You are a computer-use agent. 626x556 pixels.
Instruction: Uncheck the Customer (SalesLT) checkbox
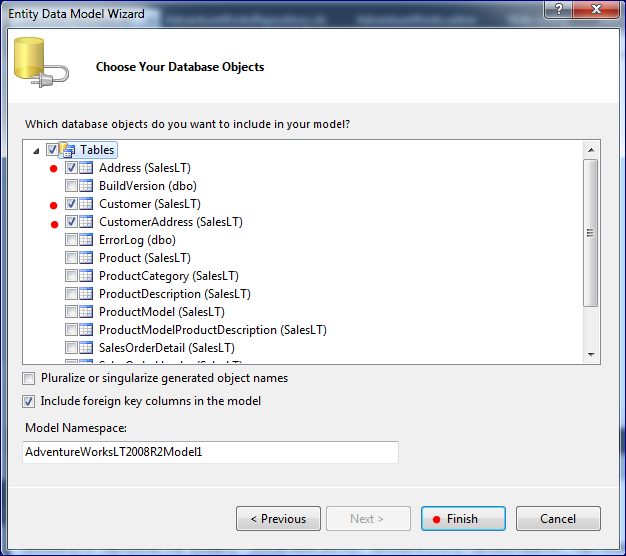pos(71,204)
